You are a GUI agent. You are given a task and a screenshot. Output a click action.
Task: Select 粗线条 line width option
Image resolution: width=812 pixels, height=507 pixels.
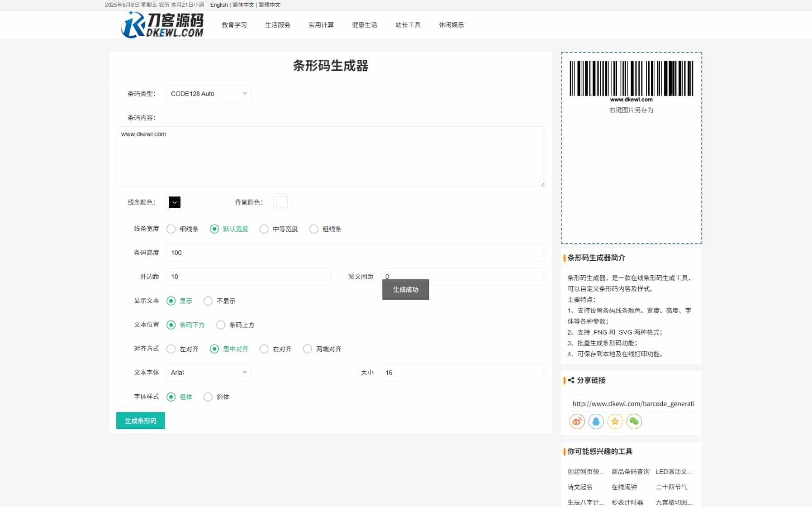pyautogui.click(x=314, y=229)
